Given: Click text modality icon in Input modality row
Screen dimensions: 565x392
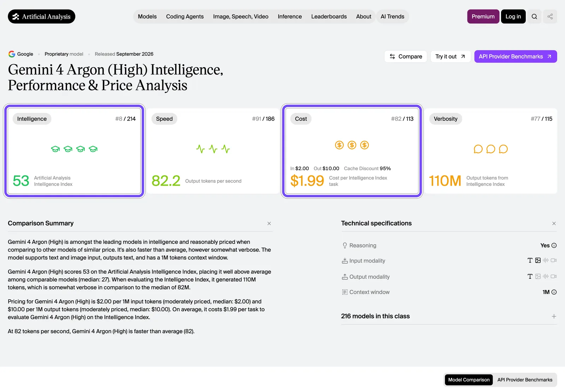Looking at the screenshot, I should pyautogui.click(x=530, y=260).
